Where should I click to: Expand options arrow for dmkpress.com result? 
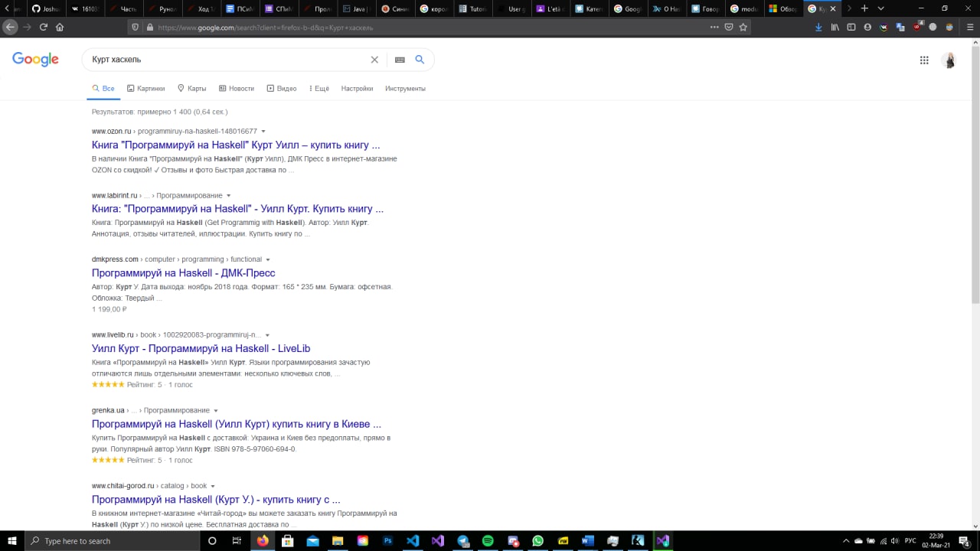pyautogui.click(x=267, y=259)
